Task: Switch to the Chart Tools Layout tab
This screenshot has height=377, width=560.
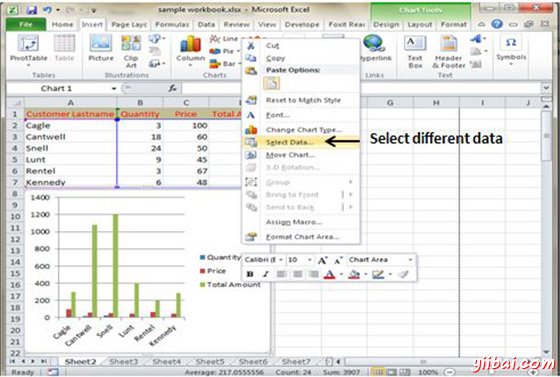Action: 420,24
